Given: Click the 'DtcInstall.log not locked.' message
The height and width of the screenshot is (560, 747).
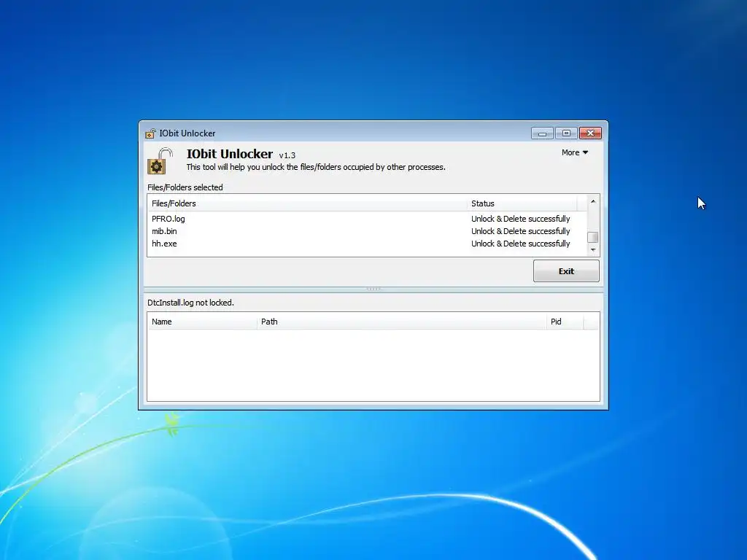Looking at the screenshot, I should (x=190, y=303).
